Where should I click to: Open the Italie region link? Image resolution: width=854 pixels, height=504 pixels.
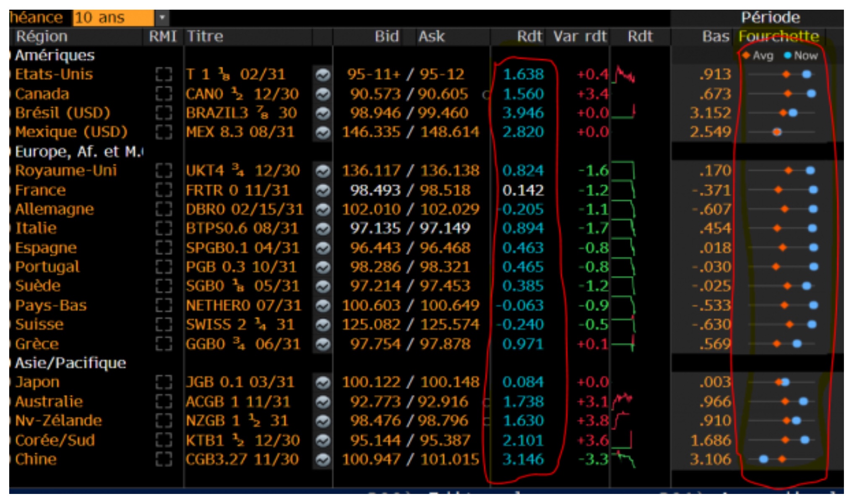click(36, 229)
